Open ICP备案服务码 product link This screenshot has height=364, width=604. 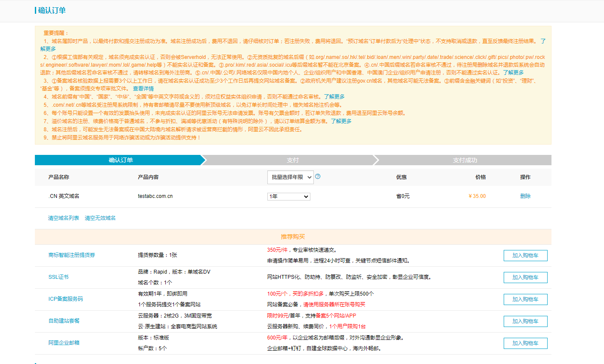pyautogui.click(x=65, y=299)
